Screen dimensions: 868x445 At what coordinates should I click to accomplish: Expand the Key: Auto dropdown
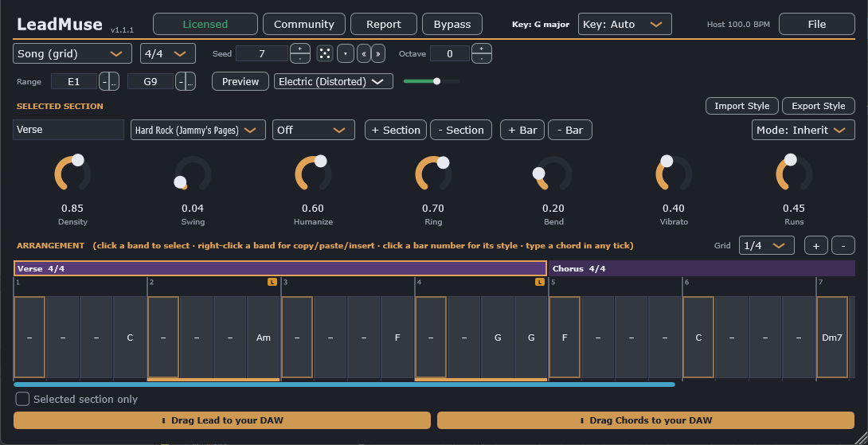[625, 25]
